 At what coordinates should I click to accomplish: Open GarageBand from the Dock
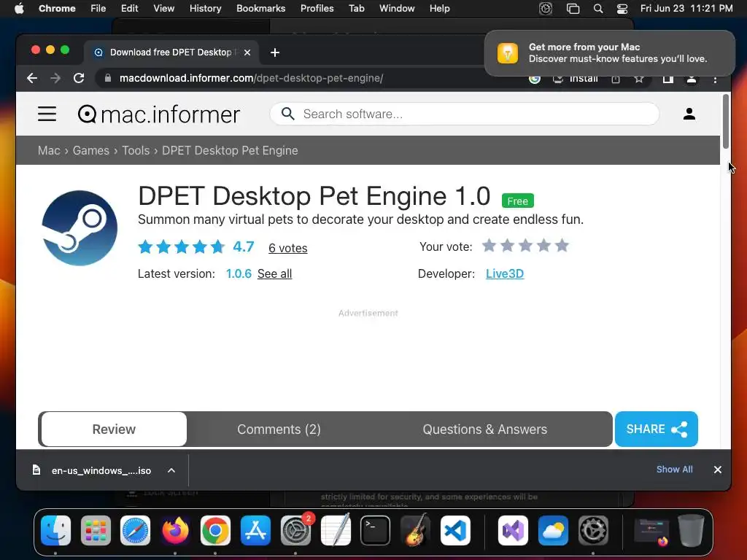coord(415,531)
